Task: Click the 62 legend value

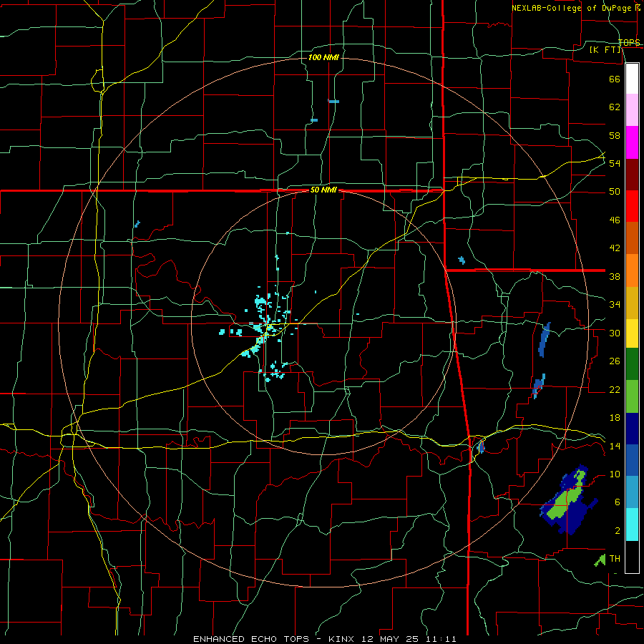Action: 615,107
